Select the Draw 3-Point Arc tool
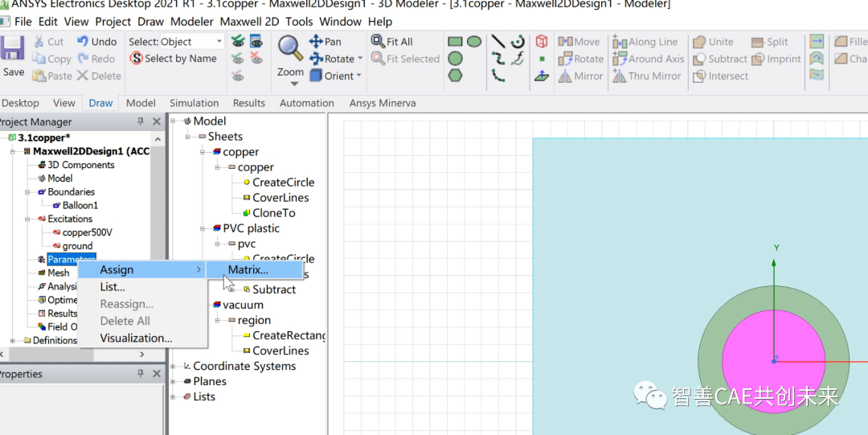The height and width of the screenshot is (435, 868). point(498,76)
